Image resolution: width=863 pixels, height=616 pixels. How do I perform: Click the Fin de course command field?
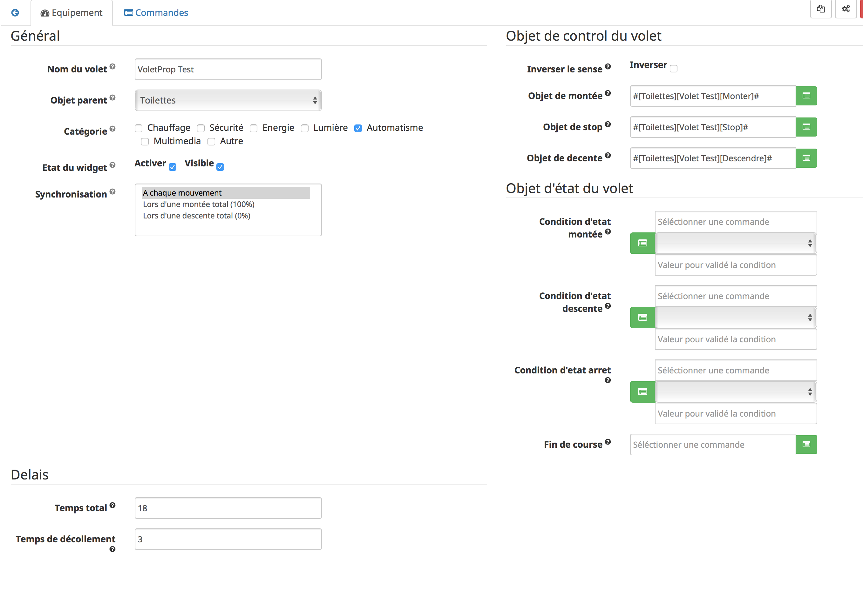(713, 445)
